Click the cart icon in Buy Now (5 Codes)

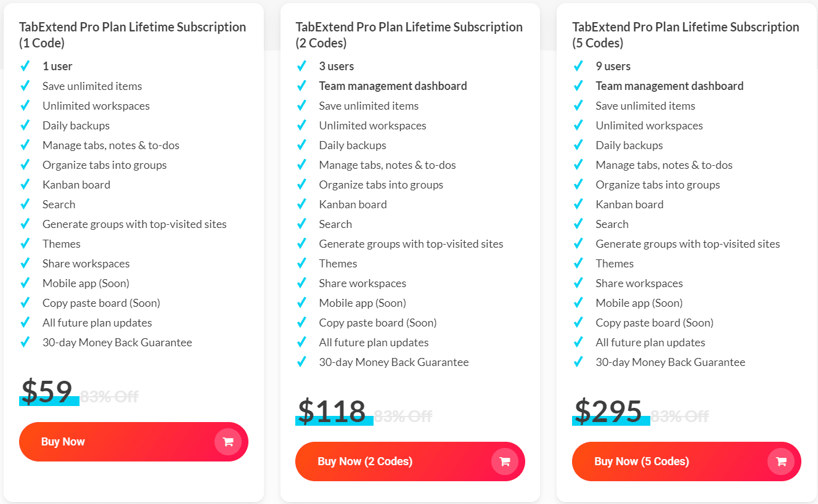780,461
